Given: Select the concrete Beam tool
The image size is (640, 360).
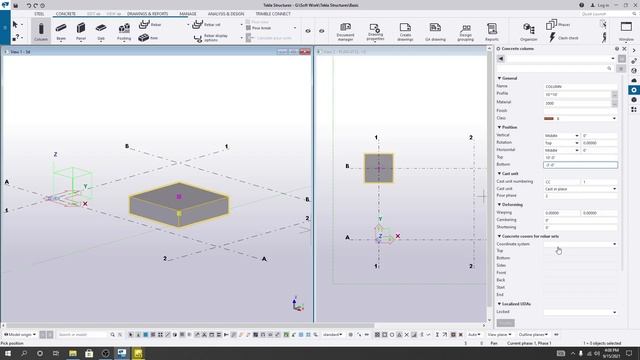Looking at the screenshot, I should (61, 31).
